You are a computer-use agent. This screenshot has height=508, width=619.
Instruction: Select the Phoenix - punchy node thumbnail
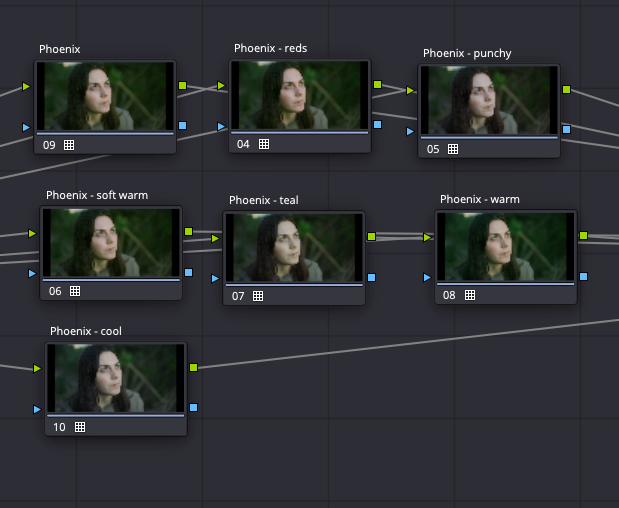coord(488,101)
